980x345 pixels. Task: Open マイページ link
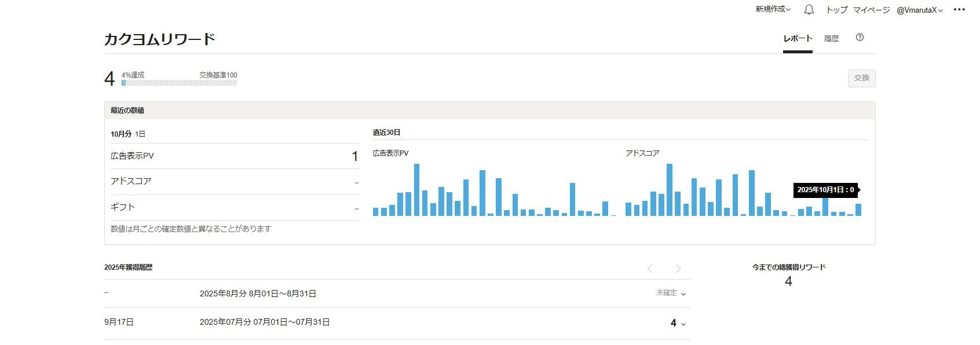point(871,10)
